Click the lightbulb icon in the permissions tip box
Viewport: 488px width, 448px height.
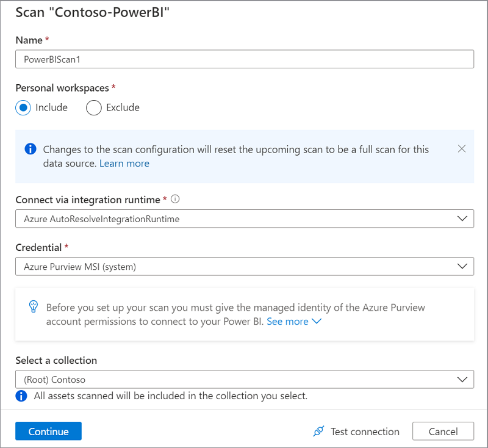32,307
